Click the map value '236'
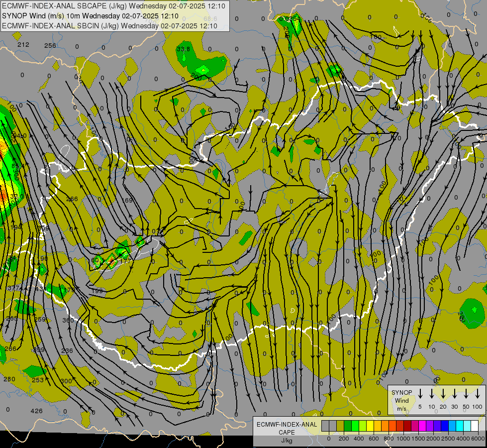Image resolution: width=487 pixels, height=448 pixels. [67, 351]
